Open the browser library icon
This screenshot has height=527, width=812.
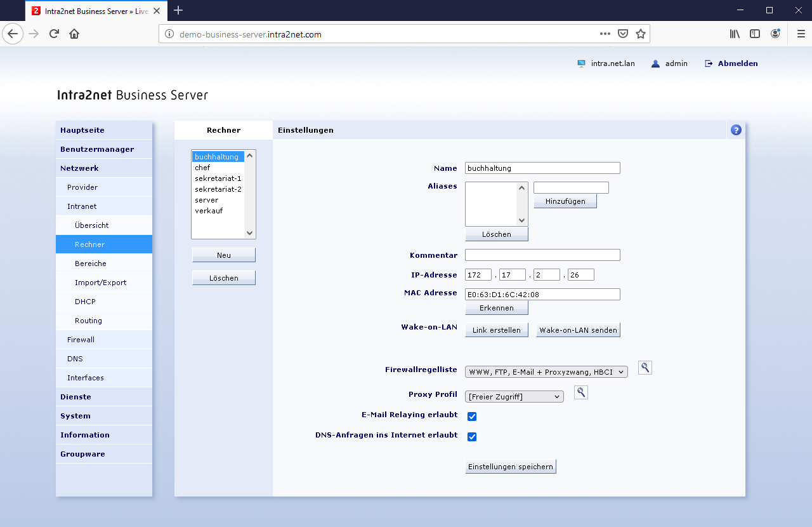[735, 34]
